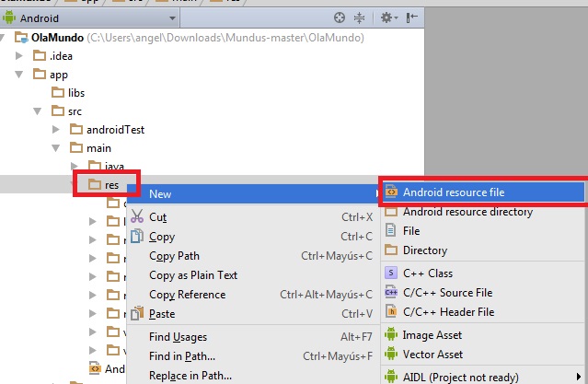588x384 pixels.
Task: Expand the .idea folder
Action: [18, 56]
